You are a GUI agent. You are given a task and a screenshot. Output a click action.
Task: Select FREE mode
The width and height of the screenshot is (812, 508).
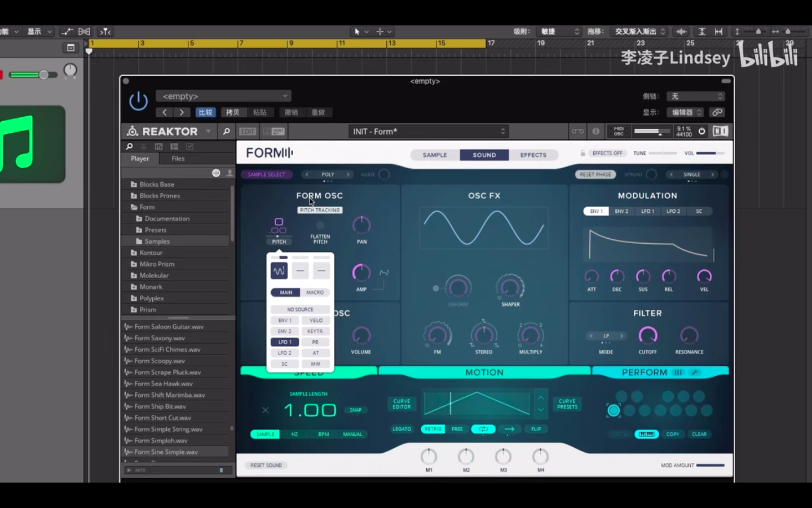(457, 429)
